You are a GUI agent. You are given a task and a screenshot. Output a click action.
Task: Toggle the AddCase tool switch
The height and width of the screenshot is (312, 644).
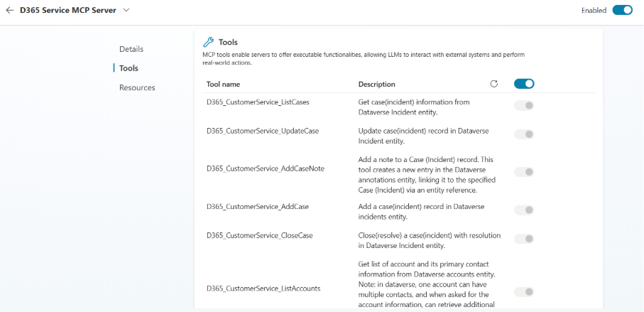click(x=524, y=210)
